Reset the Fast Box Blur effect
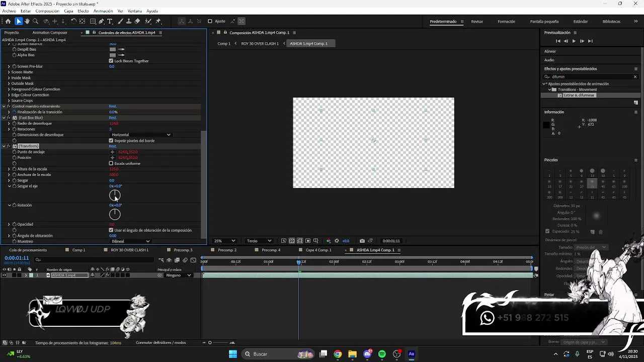Screen dimensions: 644x362 tap(113, 118)
